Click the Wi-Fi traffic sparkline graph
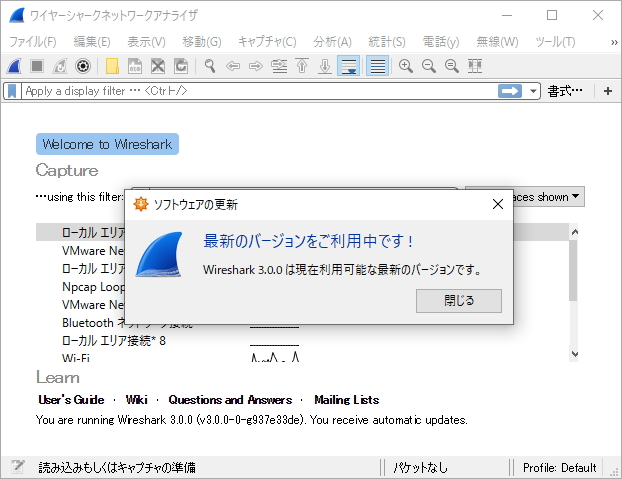 coord(275,357)
